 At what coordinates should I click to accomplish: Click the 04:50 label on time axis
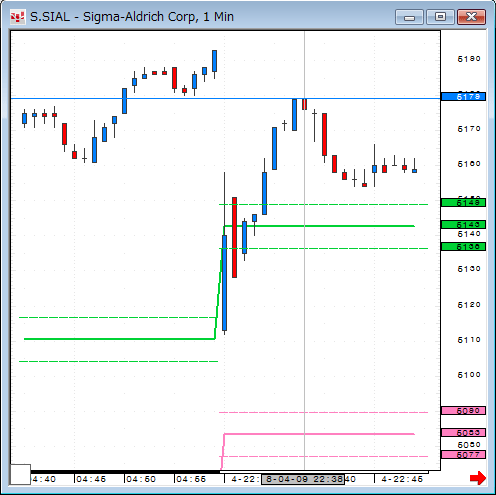coord(141,479)
